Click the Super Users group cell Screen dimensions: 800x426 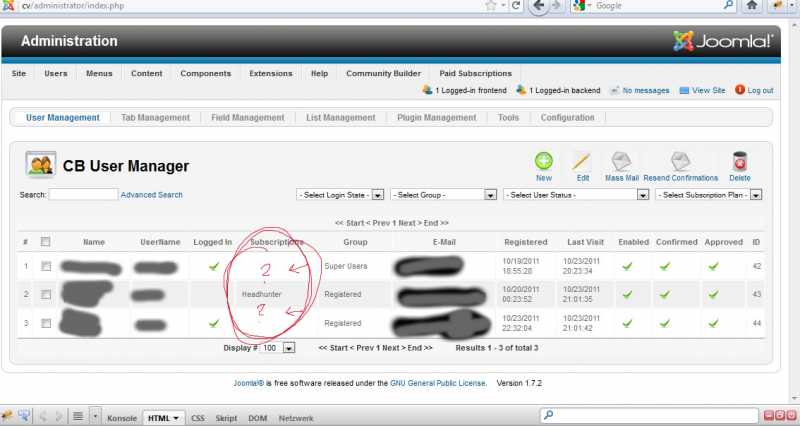[x=345, y=266]
